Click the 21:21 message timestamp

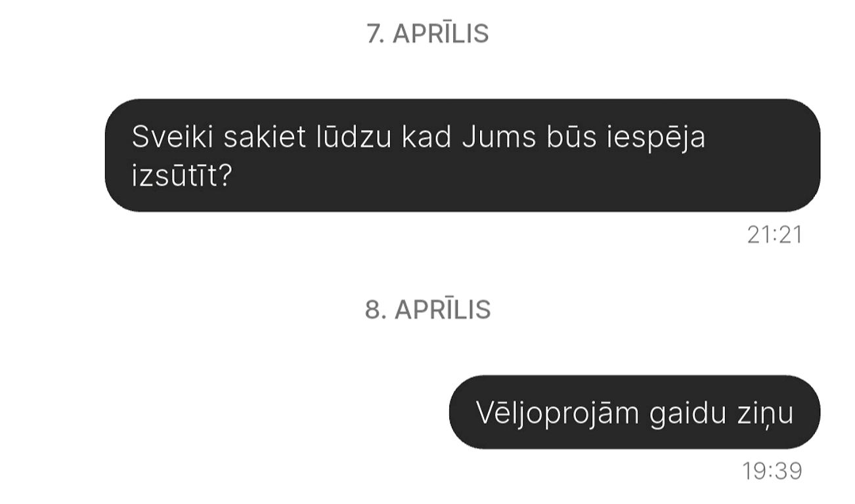pos(775,234)
